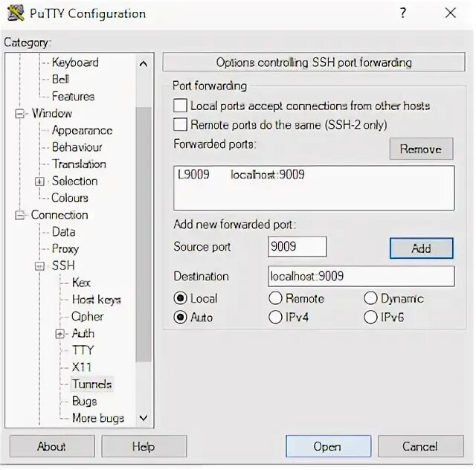This screenshot has width=476, height=470.
Task: Select the Window category
Action: (52, 113)
